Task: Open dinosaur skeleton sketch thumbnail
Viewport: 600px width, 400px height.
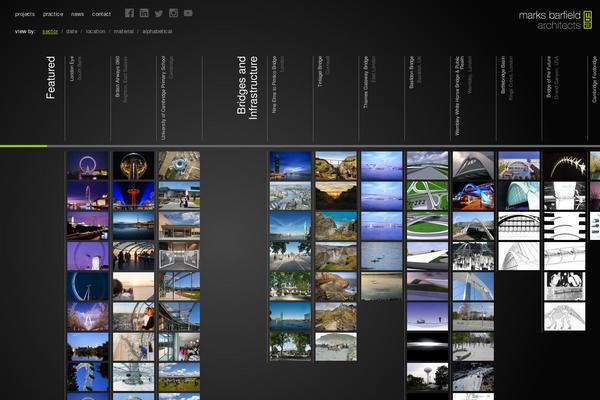Action: (x=565, y=317)
